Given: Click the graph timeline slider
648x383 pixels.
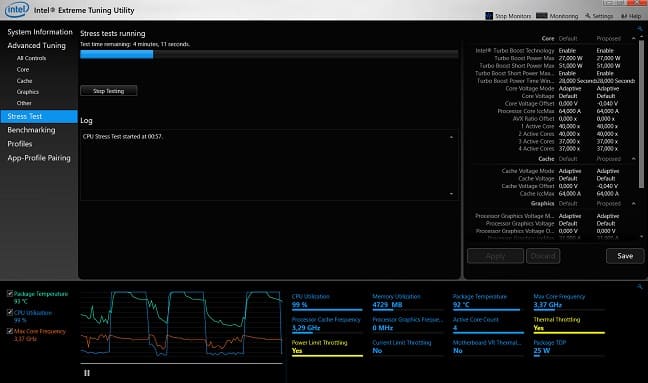Looking at the screenshot, I should [x=181, y=364].
